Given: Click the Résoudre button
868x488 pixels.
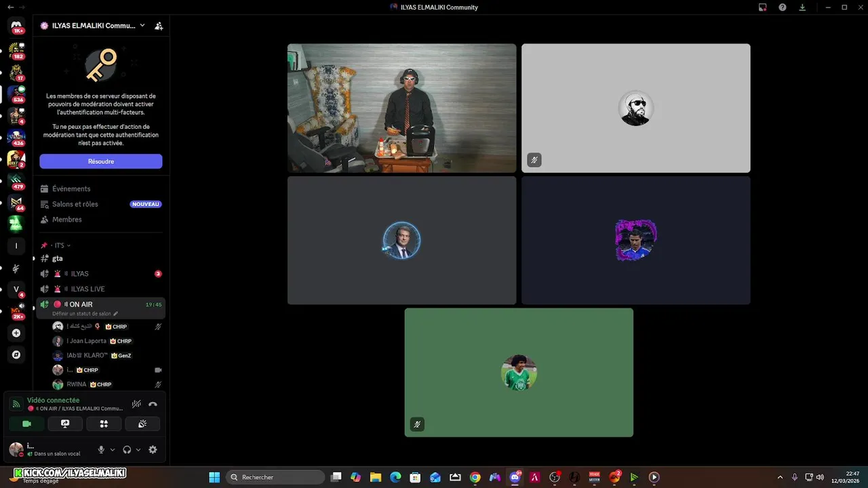Looking at the screenshot, I should (x=101, y=161).
